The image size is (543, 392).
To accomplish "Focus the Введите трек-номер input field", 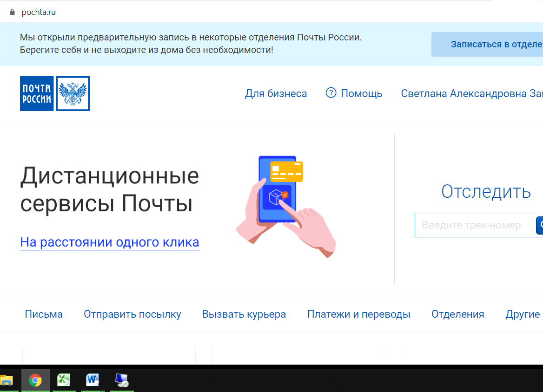I will click(x=475, y=225).
